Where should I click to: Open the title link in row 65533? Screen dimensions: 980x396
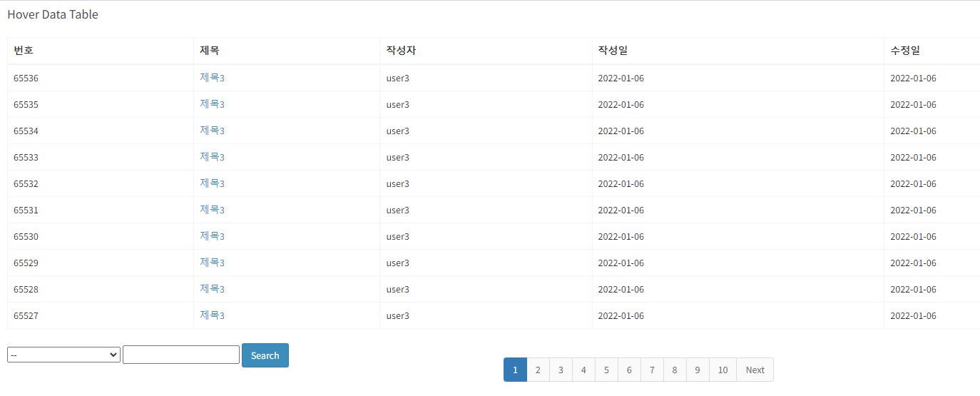click(x=212, y=157)
